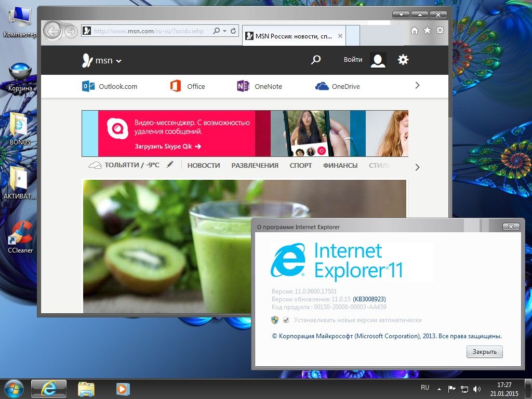
Task: Close the MSN Россия tab
Action: (340, 36)
